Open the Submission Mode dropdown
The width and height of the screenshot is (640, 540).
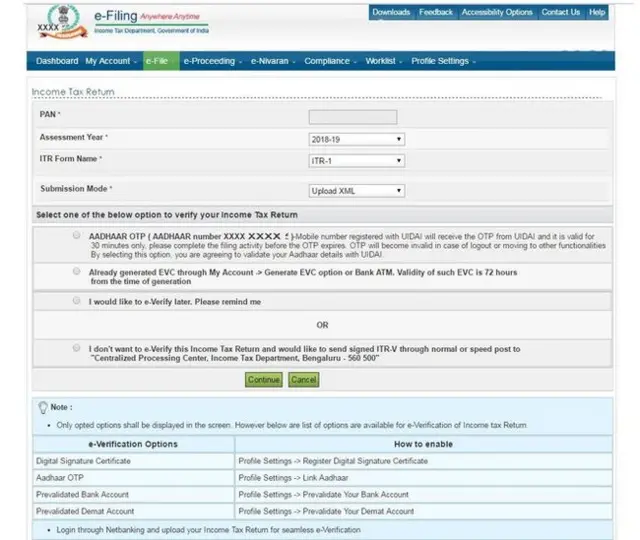pos(357,191)
